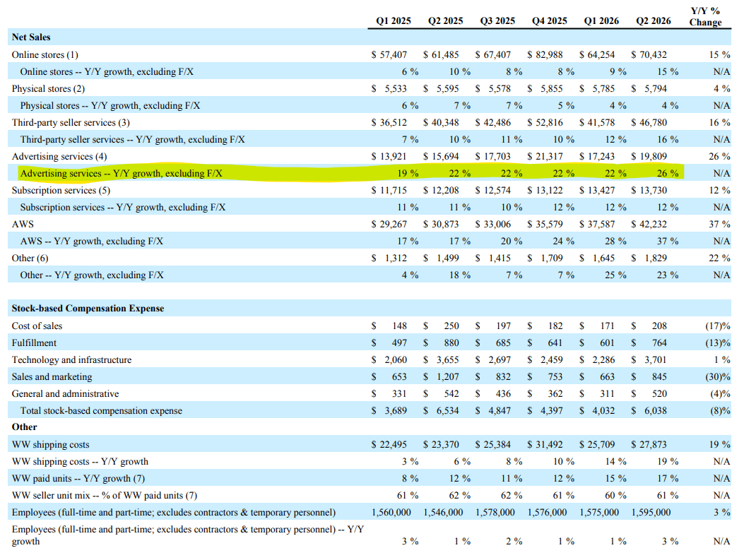
Task: Click Advertising services Q2 2026 value 19,809
Action: click(649, 157)
